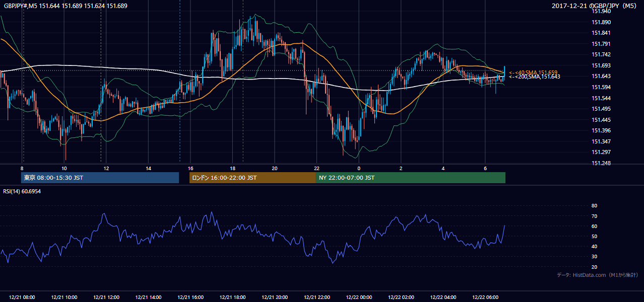Click the hour 20 tick on price chart
Image resolution: width=644 pixels, height=302 pixels.
pyautogui.click(x=274, y=168)
